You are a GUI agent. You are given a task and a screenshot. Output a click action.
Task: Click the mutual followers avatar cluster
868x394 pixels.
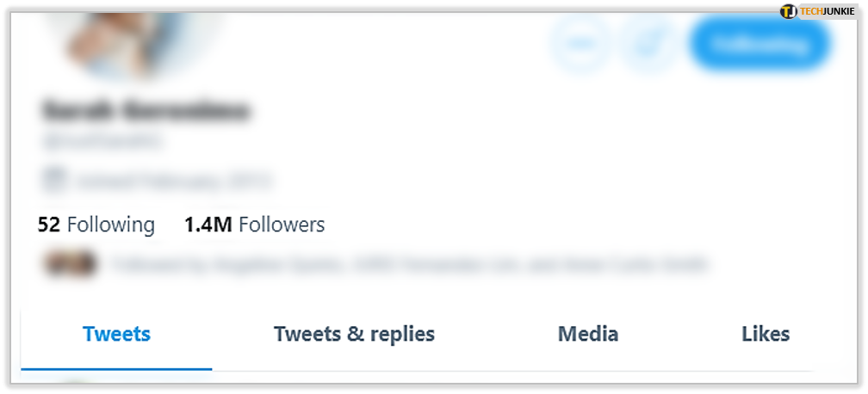pyautogui.click(x=71, y=264)
